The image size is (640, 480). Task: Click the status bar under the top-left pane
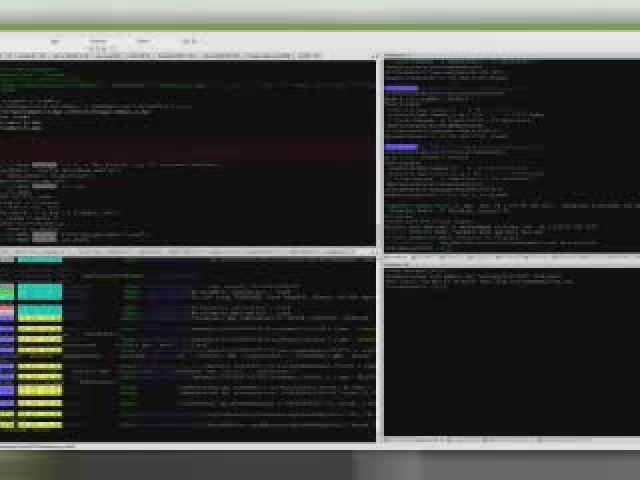point(188,251)
